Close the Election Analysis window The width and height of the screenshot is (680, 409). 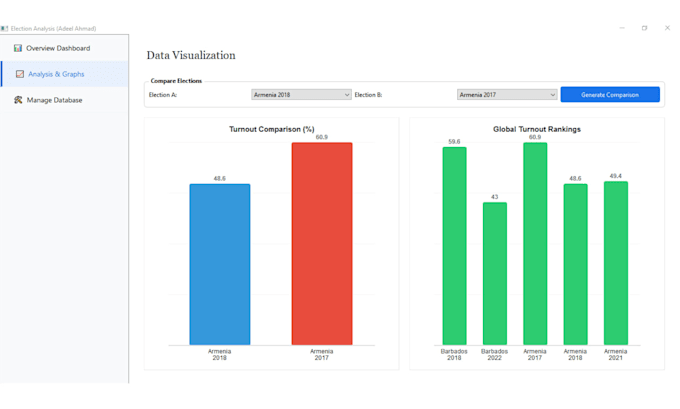[667, 28]
